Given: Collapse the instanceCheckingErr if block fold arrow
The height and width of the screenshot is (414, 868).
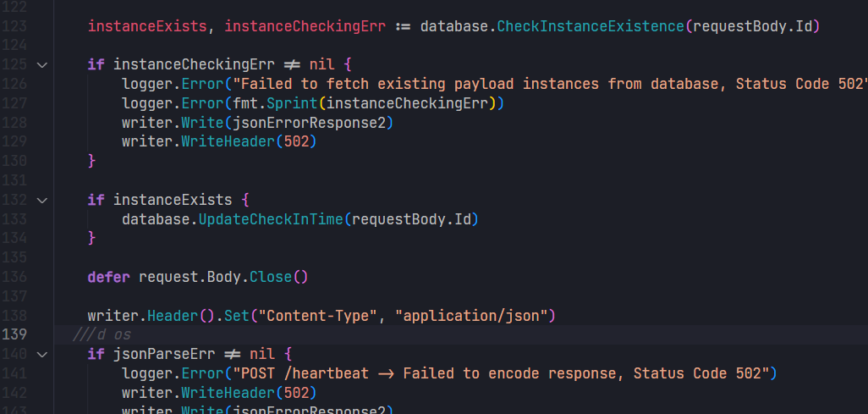Looking at the screenshot, I should [x=42, y=65].
